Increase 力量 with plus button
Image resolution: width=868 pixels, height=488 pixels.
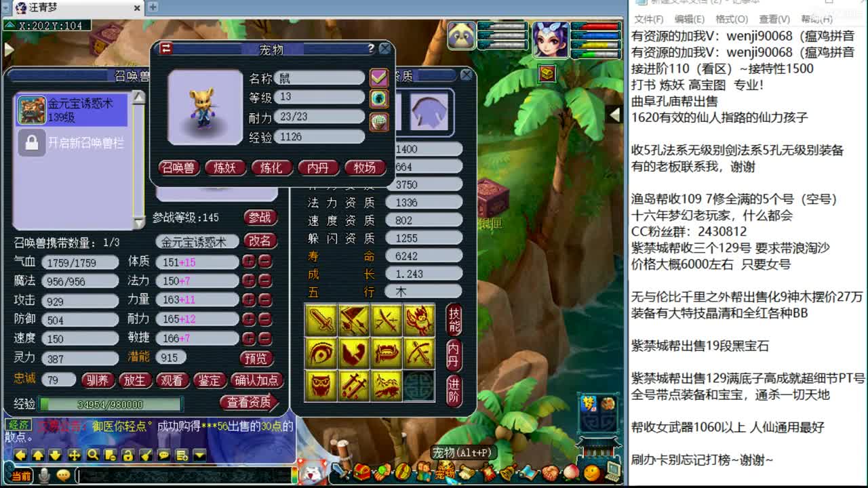click(x=250, y=300)
